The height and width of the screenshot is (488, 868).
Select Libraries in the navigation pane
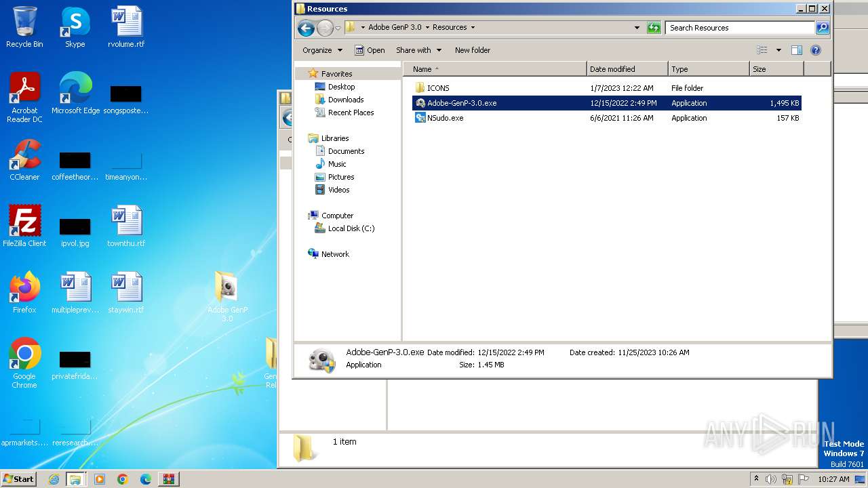[x=335, y=138]
